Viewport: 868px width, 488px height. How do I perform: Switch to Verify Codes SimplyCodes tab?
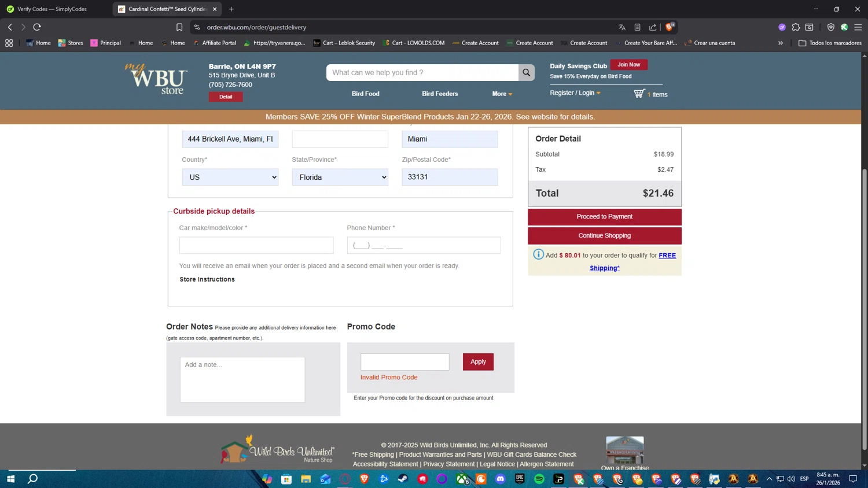[x=52, y=9]
